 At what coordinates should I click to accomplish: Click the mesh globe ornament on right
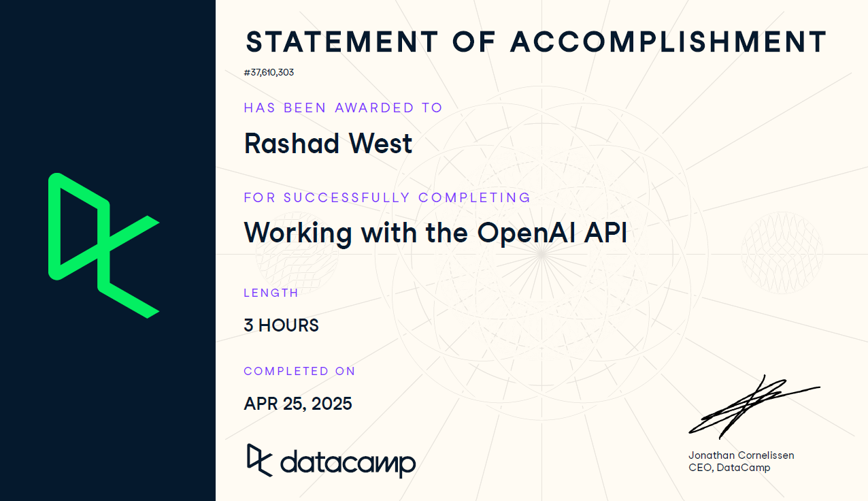(x=782, y=253)
